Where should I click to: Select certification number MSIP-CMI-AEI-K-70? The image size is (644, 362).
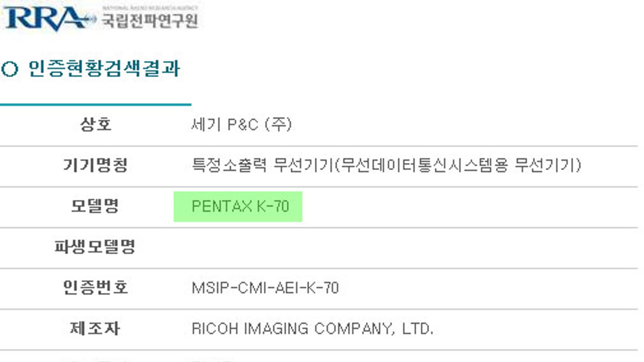[x=265, y=288]
